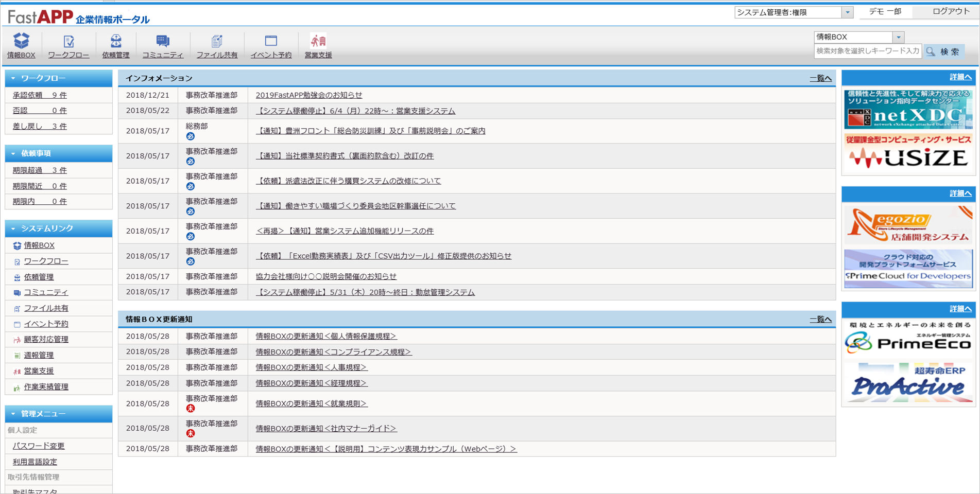Open 勤怠管理システム 稼働停止 5/31 notice
Viewport: 980px width, 494px height.
365,292
